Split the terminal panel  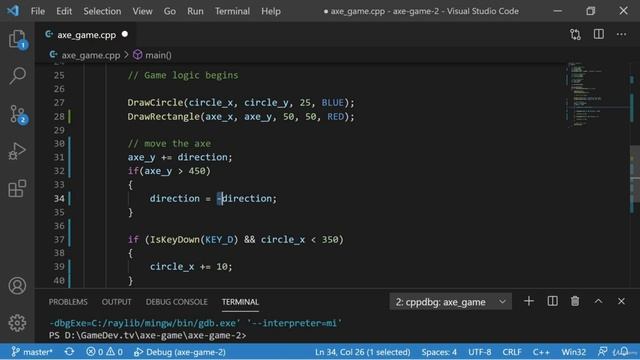pos(552,301)
